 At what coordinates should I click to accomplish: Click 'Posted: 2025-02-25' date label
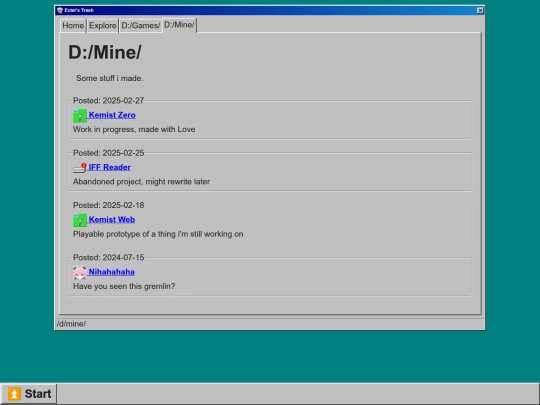click(x=108, y=153)
